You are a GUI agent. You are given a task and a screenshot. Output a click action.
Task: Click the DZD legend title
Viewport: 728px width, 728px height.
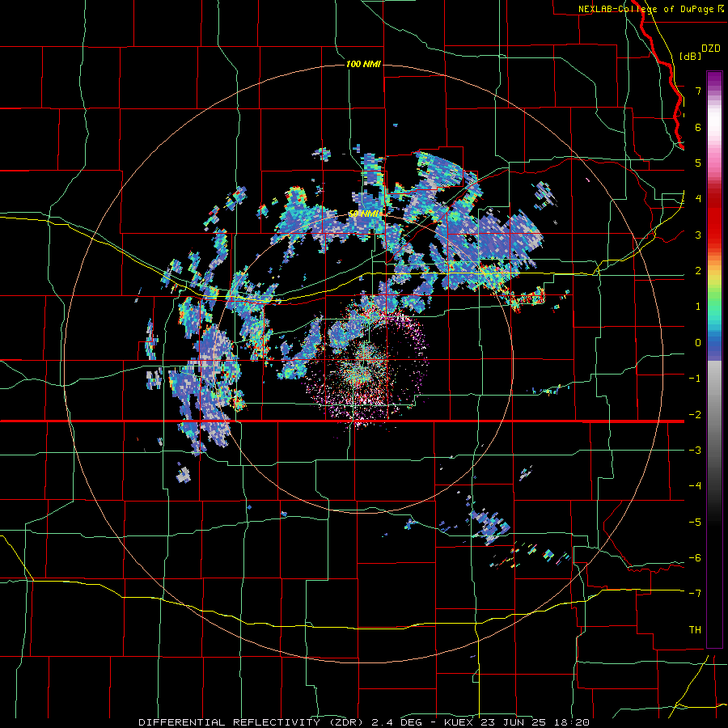click(x=711, y=49)
